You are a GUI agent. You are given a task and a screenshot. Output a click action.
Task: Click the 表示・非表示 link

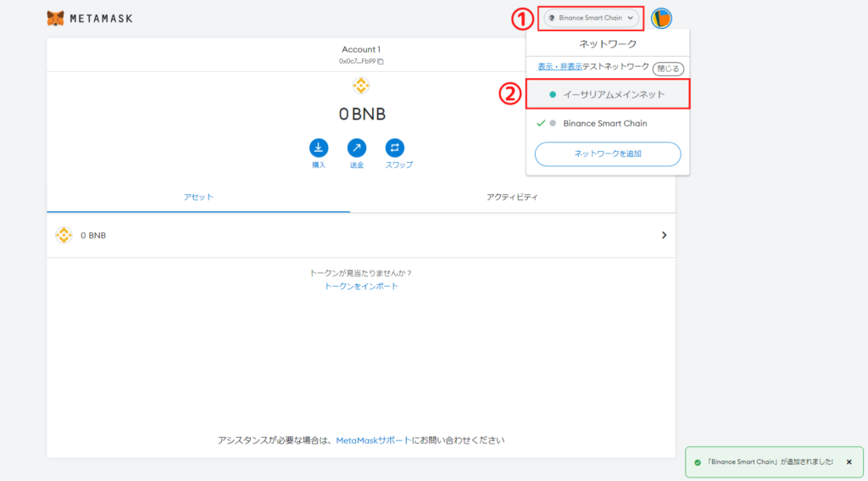559,66
